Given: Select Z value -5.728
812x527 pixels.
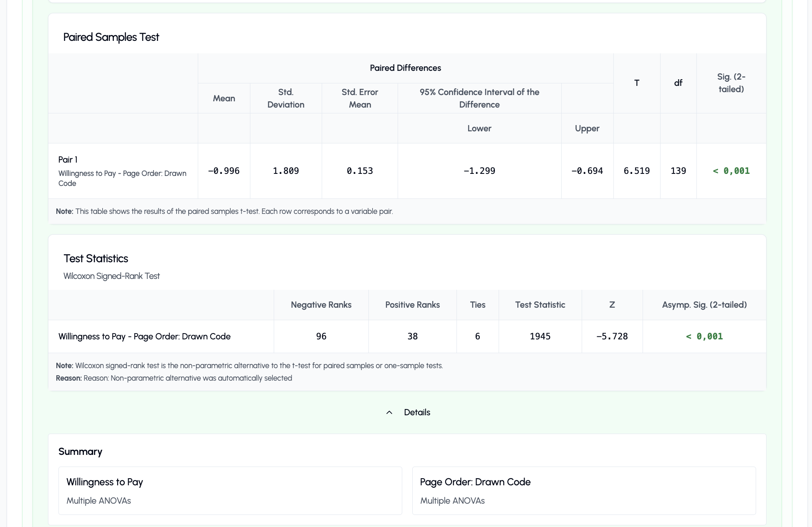Looking at the screenshot, I should (612, 336).
